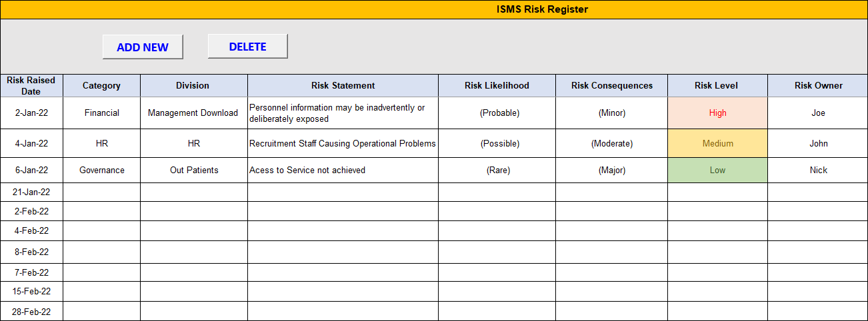Select the (Minor) consequences cell
868x321 pixels.
[612, 113]
